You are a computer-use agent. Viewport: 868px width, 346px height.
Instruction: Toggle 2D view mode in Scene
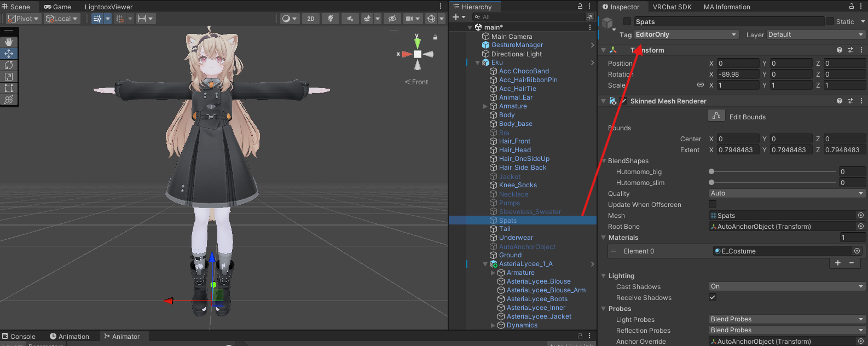(310, 19)
